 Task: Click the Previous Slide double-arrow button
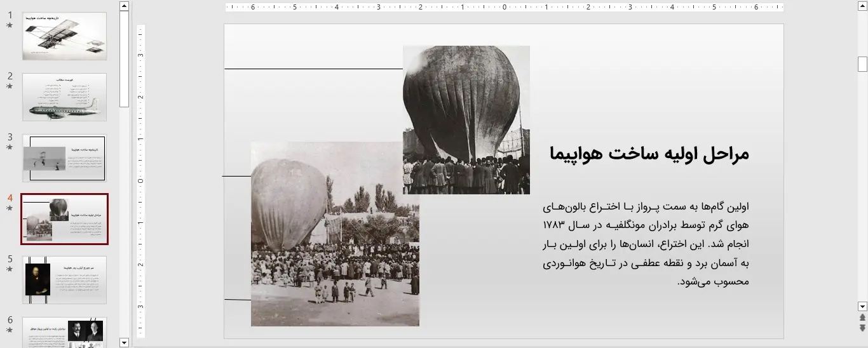862,317
